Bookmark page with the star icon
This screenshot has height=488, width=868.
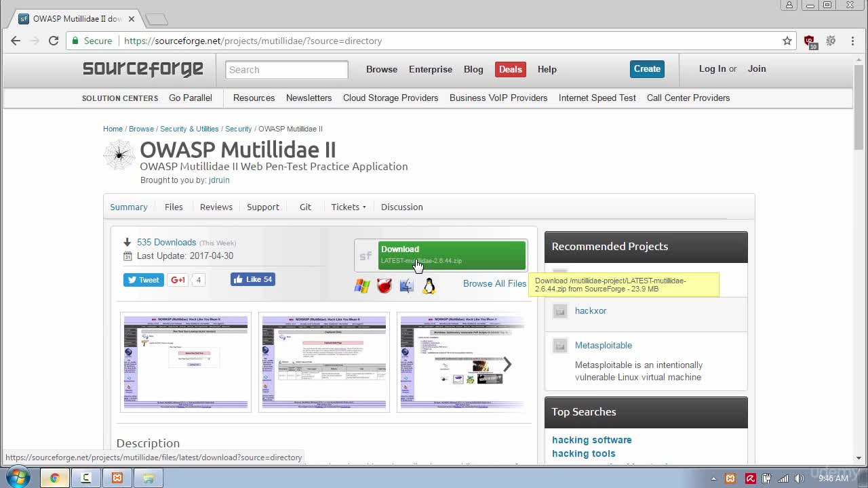pyautogui.click(x=787, y=41)
